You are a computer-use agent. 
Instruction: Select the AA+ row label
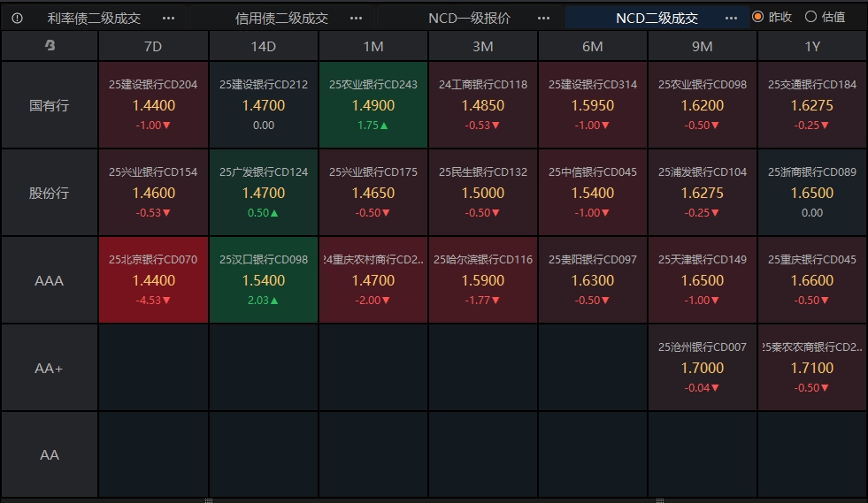pyautogui.click(x=50, y=368)
